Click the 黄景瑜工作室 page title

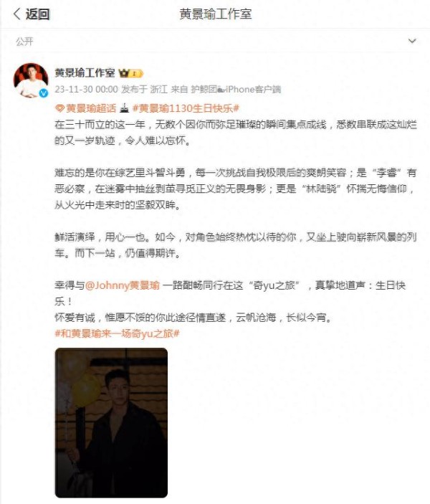[x=215, y=14]
